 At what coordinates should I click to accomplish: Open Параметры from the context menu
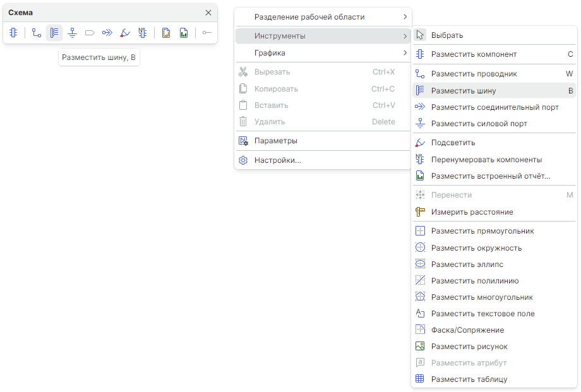[x=275, y=141]
